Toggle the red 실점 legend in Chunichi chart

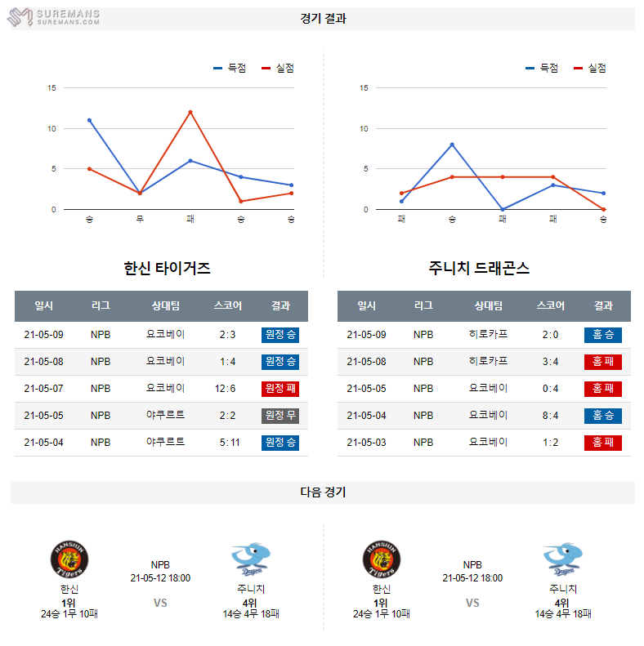click(590, 69)
